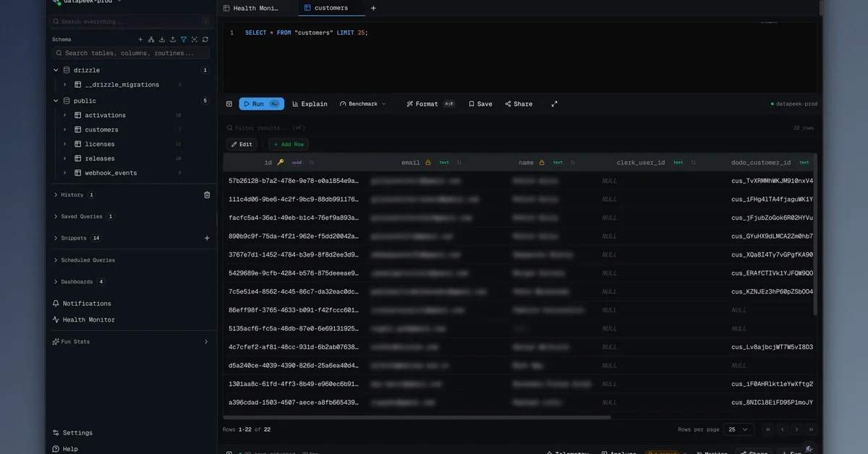This screenshot has width=868, height=454.
Task: Add a snippet with the plus icon
Action: 207,239
